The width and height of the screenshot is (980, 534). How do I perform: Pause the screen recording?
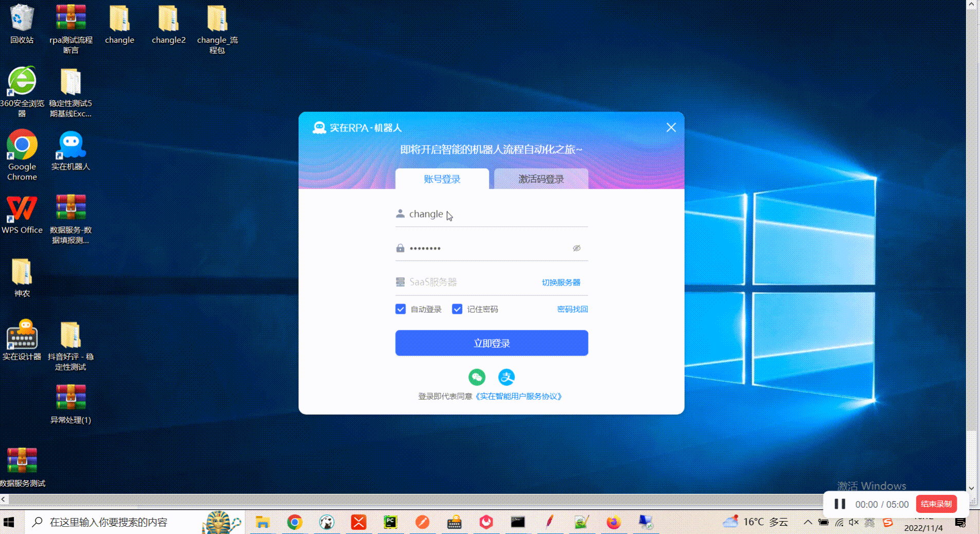click(x=840, y=504)
